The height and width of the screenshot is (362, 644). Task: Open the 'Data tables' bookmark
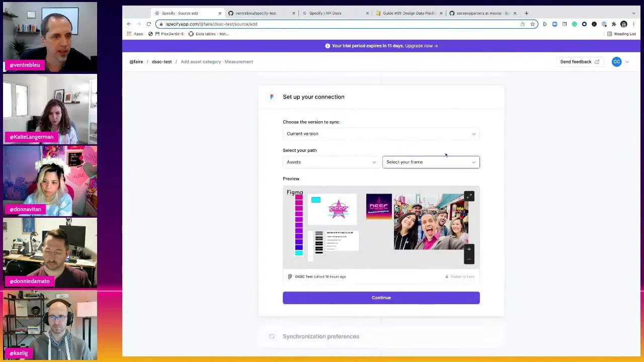coord(209,34)
